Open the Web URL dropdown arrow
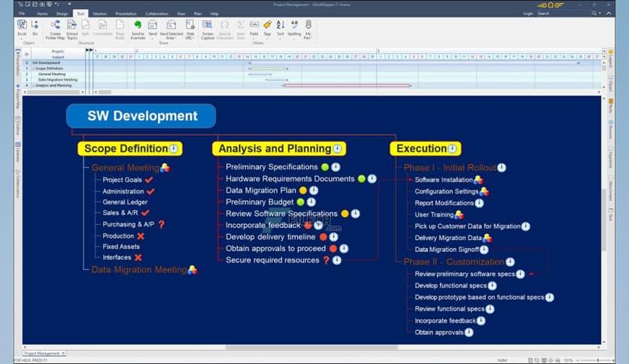 pos(193,39)
